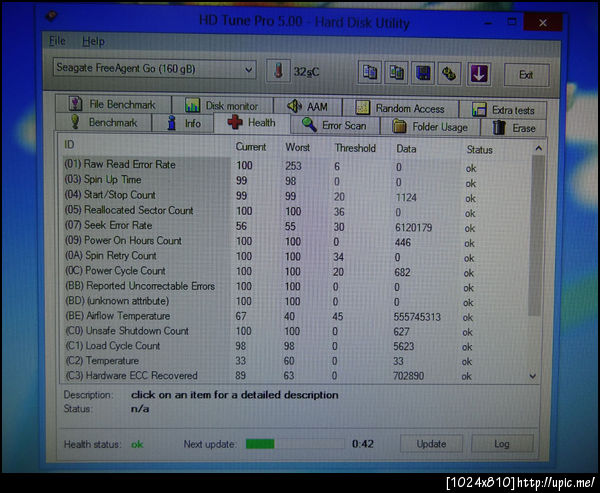
Task: Switch to the AAM tab
Action: [308, 106]
